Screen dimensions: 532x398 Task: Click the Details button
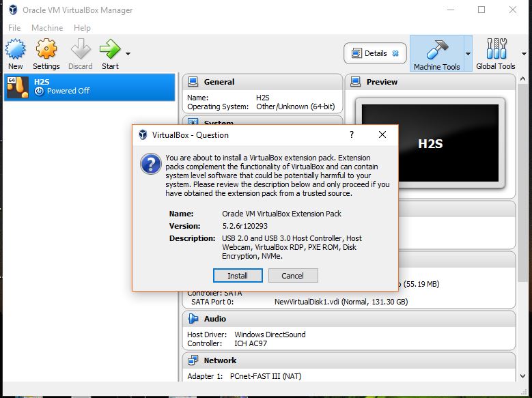click(375, 53)
